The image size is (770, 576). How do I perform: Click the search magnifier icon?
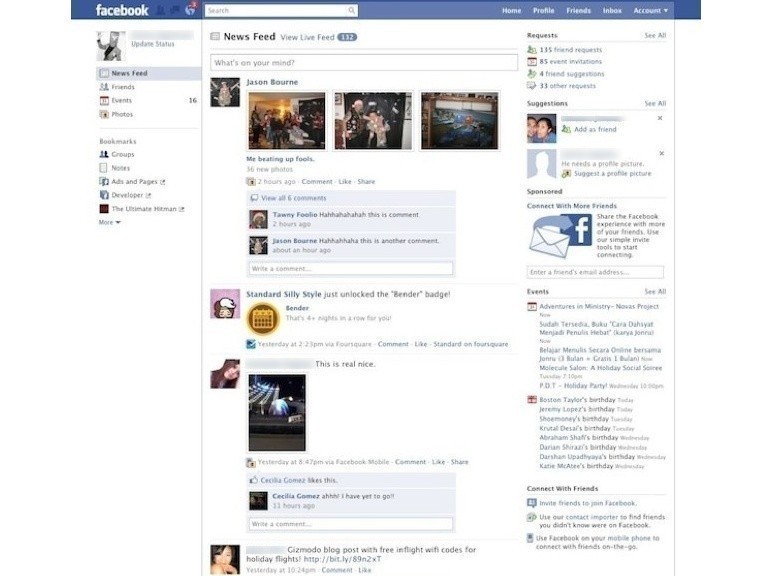pos(351,10)
